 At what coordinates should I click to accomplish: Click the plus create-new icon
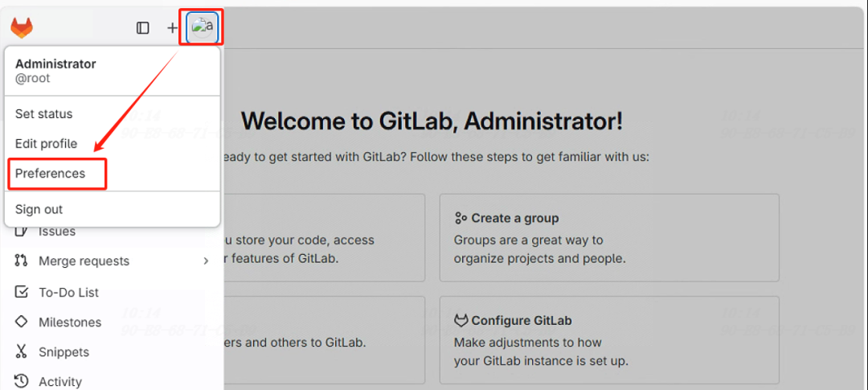[172, 28]
